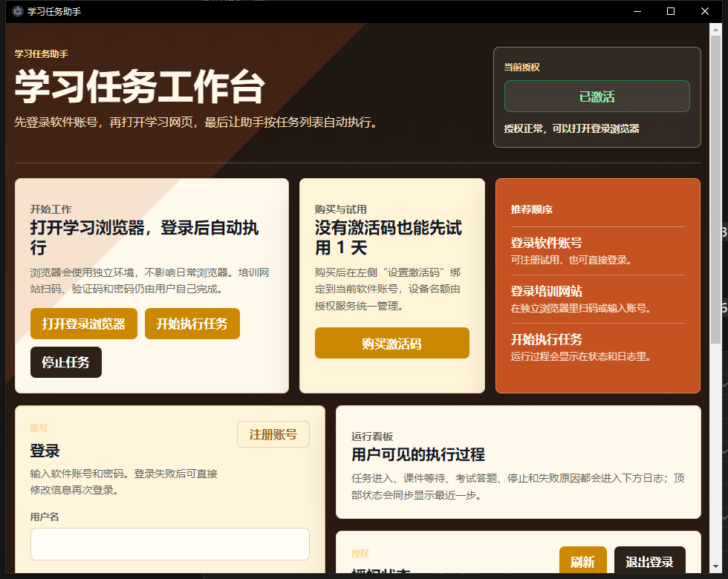Stop the task with 停止任务 button
Screen dimensions: 728x579
pyautogui.click(x=66, y=362)
